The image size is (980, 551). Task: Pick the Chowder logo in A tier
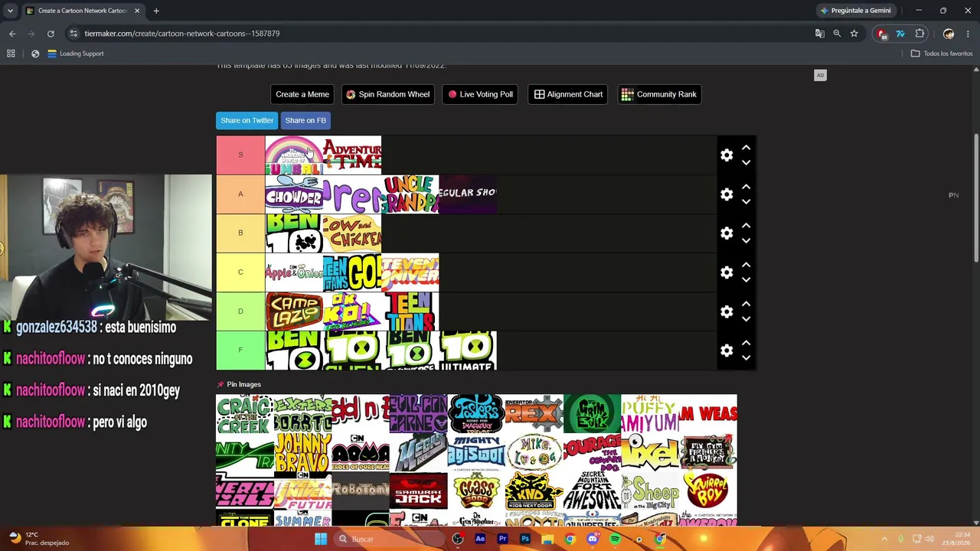tap(294, 194)
